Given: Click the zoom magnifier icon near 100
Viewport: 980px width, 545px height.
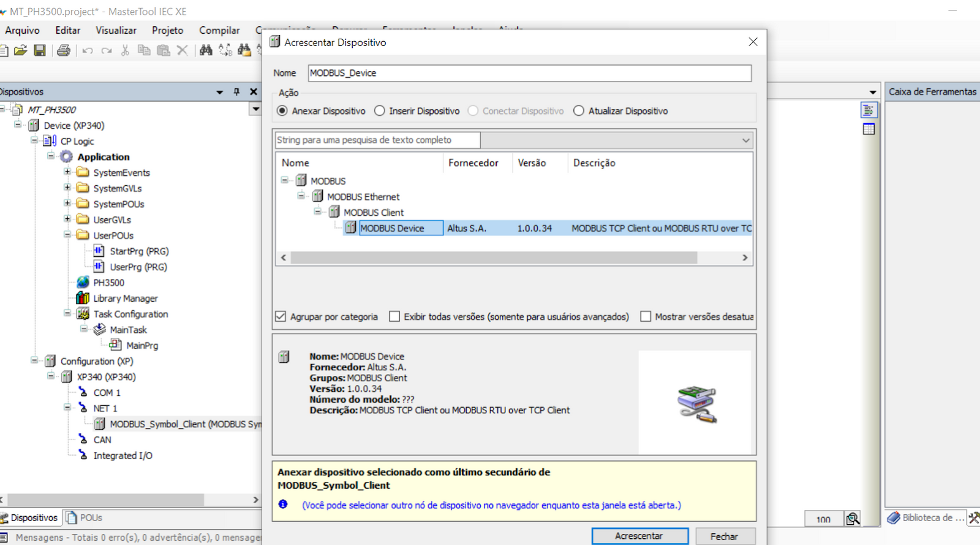Looking at the screenshot, I should point(852,519).
